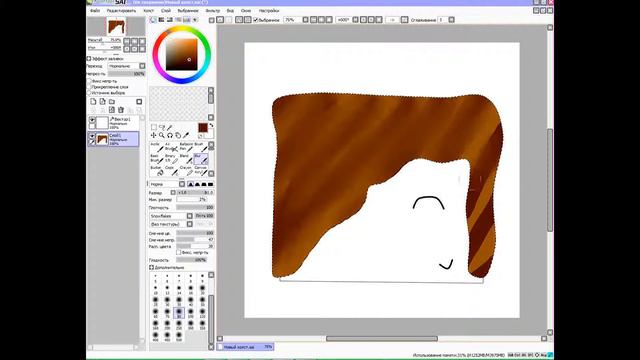Choose the Acrylic brush preset
The image size is (640, 360).
157,147
